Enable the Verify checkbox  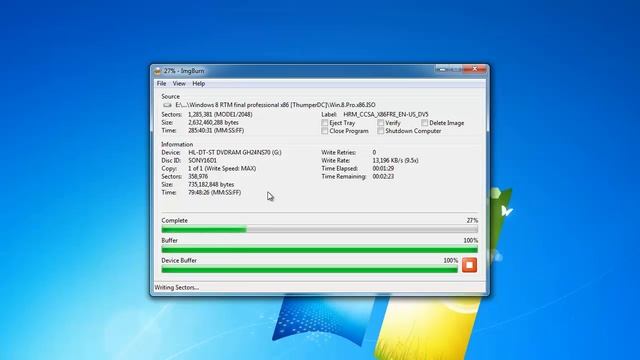pos(380,123)
